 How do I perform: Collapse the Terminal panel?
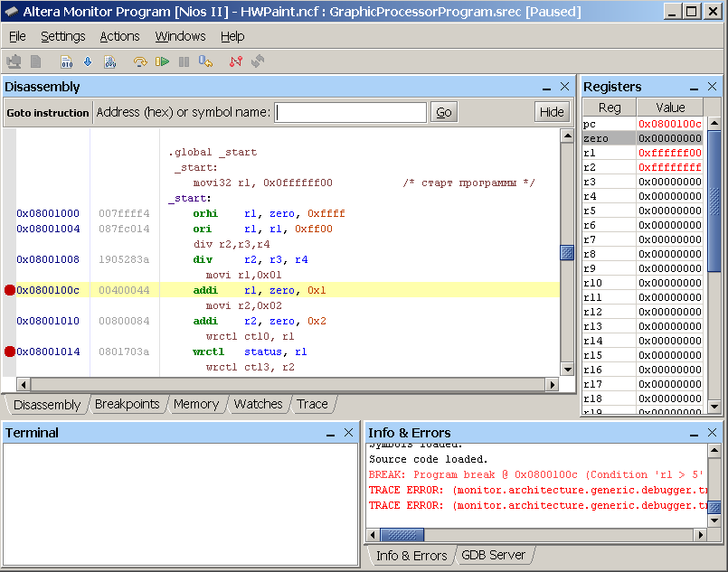point(331,434)
